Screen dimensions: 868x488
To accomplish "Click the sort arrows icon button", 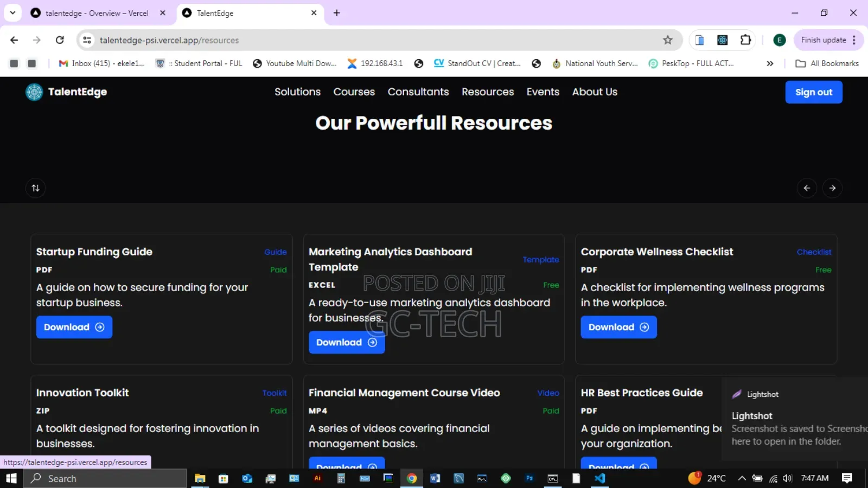I will [35, 188].
